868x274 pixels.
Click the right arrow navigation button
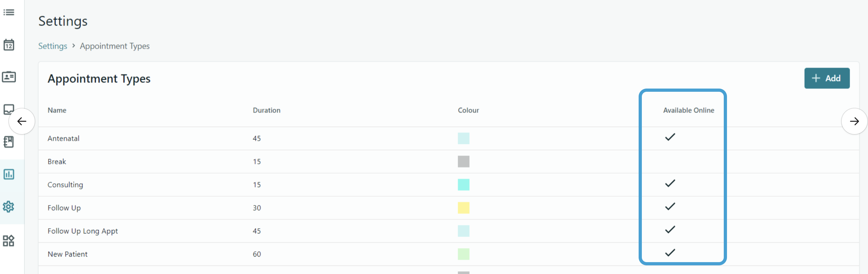[854, 121]
